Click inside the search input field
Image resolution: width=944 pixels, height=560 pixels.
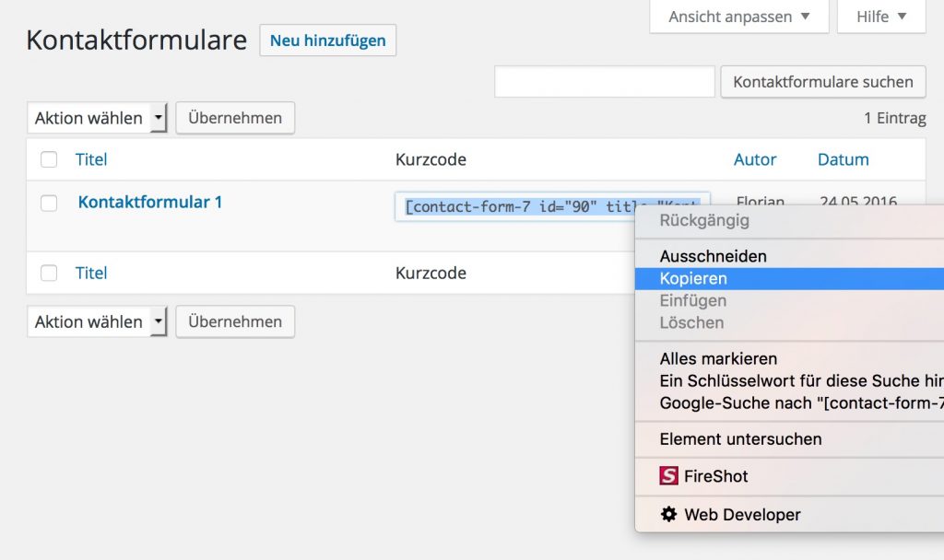point(604,81)
